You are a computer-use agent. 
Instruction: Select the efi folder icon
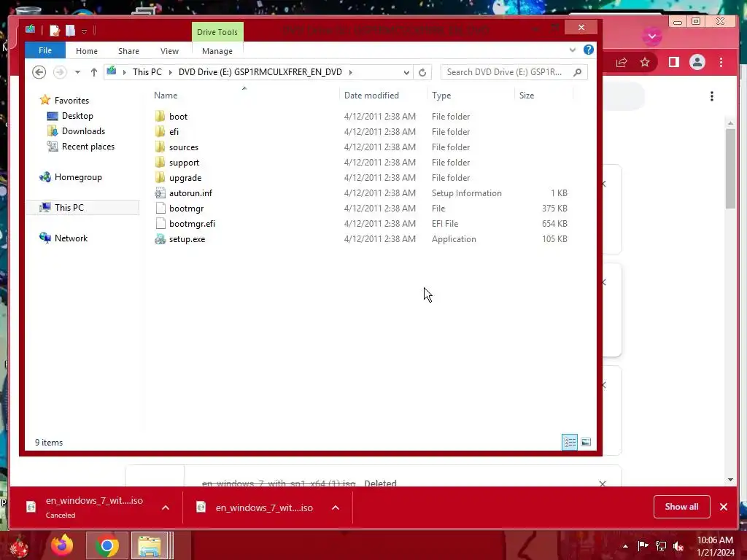click(160, 131)
